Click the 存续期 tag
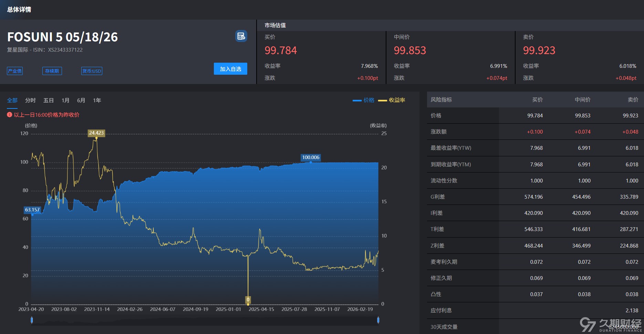Image resolution: width=644 pixels, height=334 pixels. pos(52,71)
